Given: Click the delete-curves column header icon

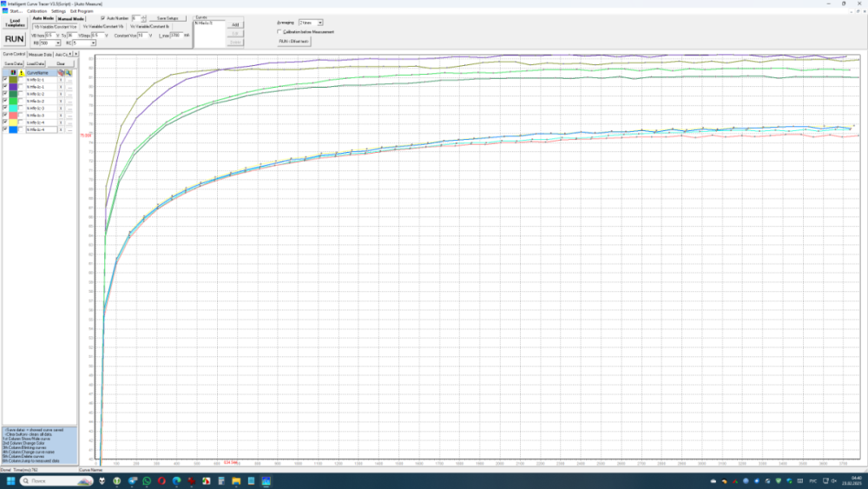Looking at the screenshot, I should (x=62, y=73).
